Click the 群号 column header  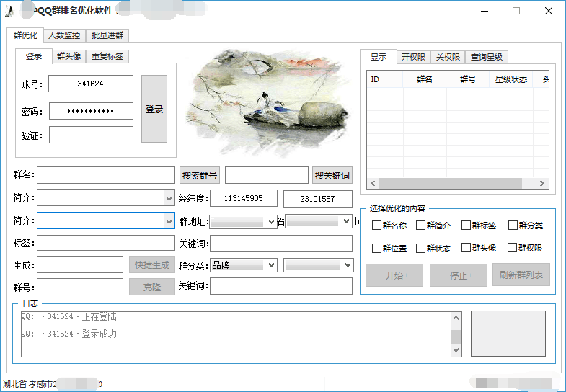[468, 79]
